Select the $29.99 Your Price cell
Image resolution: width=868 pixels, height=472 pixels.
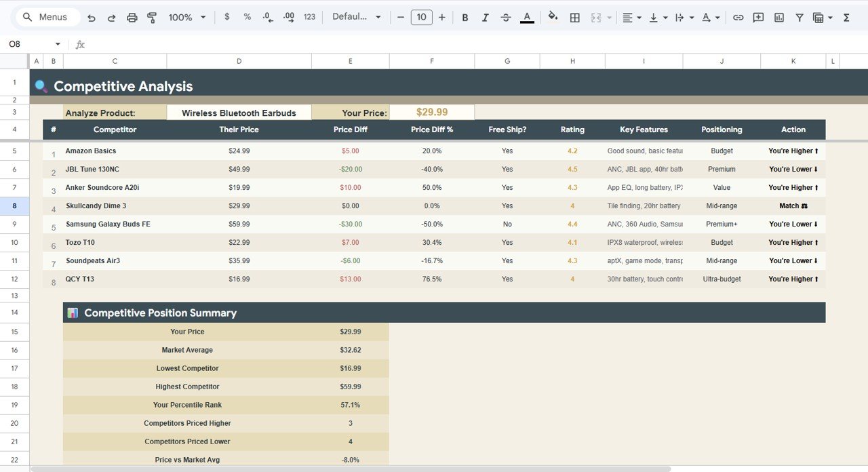coord(432,112)
